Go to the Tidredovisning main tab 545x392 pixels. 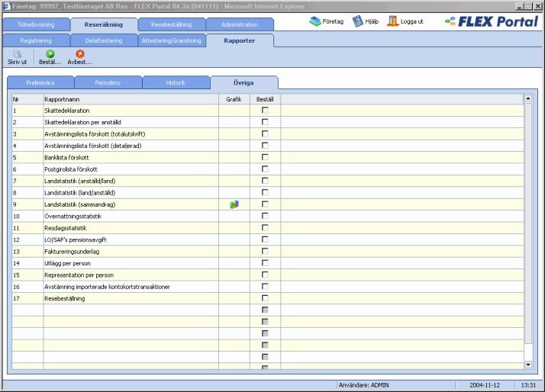click(36, 25)
